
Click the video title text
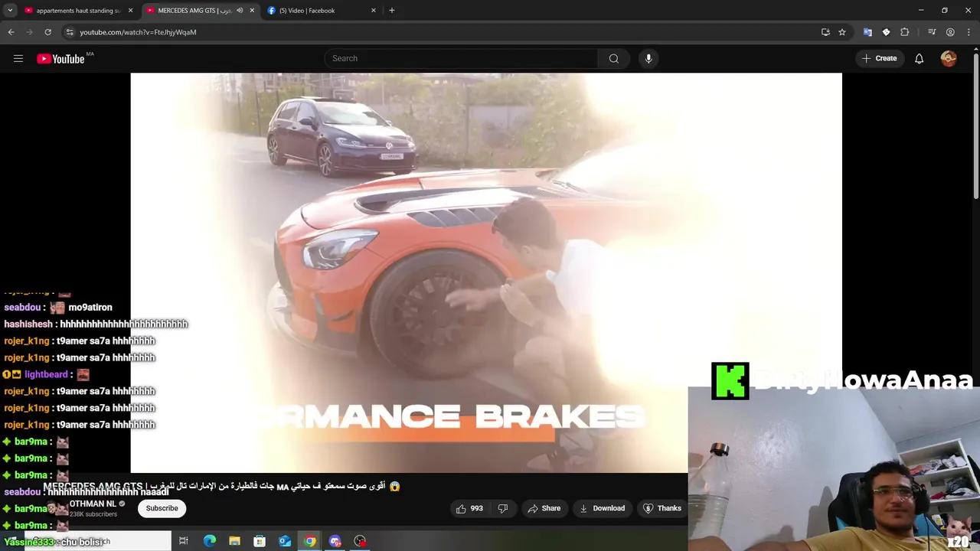coord(222,486)
